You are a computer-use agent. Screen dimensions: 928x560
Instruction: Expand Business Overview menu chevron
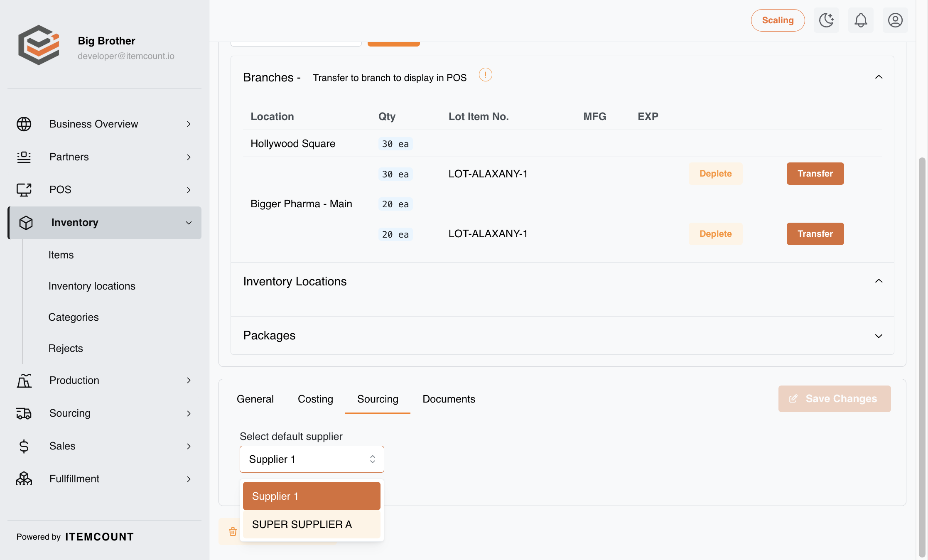(x=189, y=124)
